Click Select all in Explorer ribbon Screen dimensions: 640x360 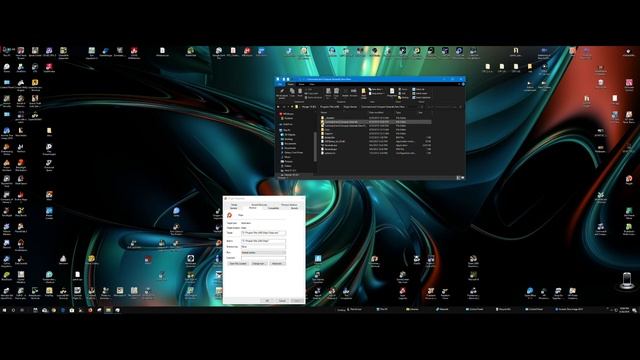[x=418, y=89]
